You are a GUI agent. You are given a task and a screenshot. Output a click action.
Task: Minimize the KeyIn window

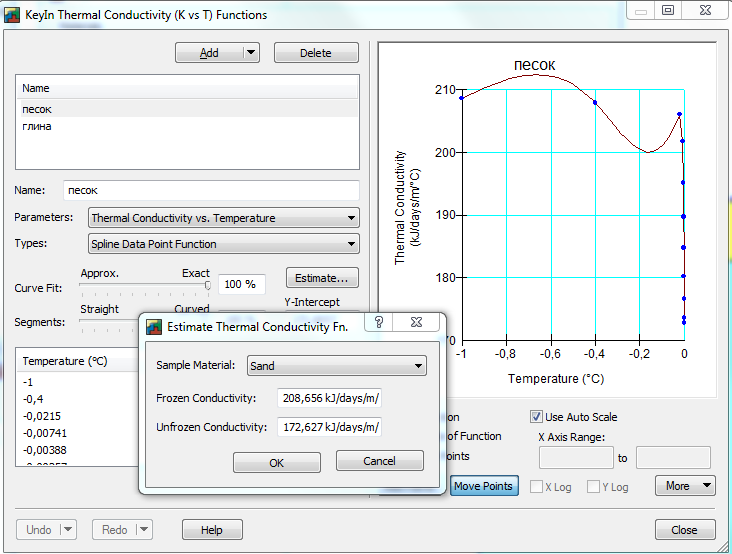click(640, 10)
